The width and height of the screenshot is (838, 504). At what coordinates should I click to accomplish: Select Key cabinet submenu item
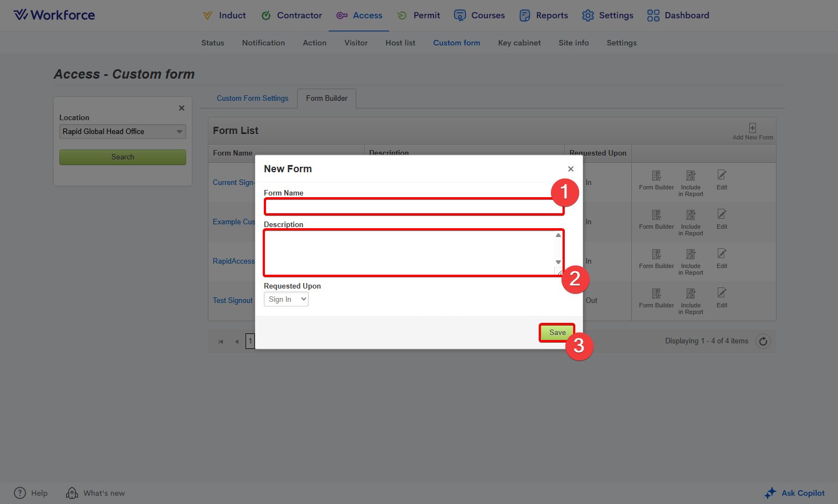click(x=519, y=43)
